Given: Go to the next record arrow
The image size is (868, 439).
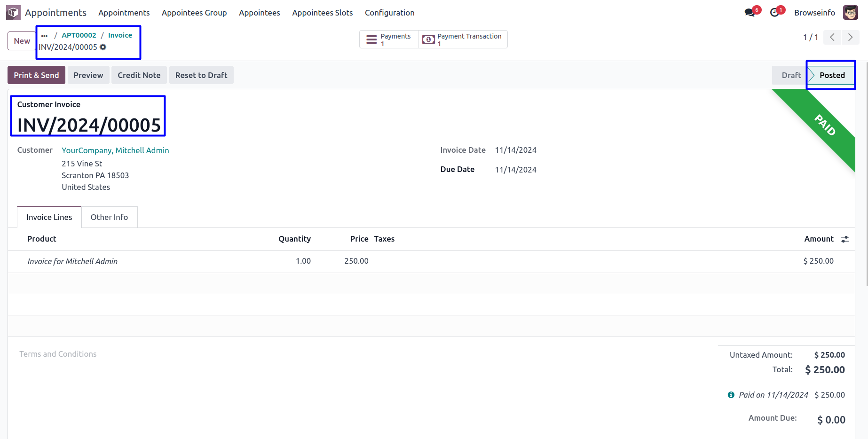Looking at the screenshot, I should click(850, 38).
